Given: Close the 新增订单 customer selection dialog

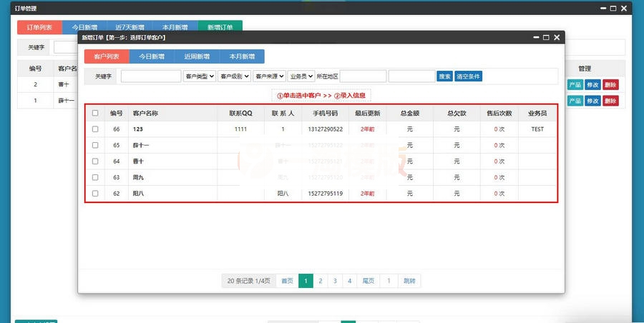Looking at the screenshot, I should pos(556,37).
